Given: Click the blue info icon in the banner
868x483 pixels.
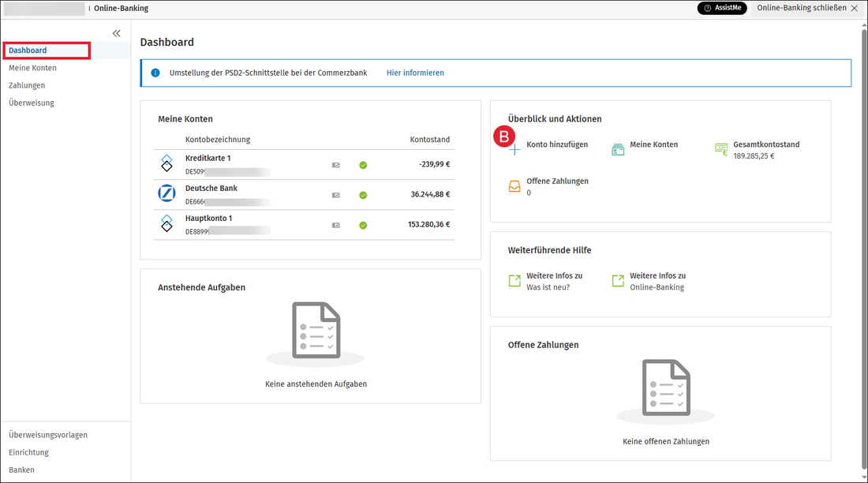Looking at the screenshot, I should tap(155, 73).
